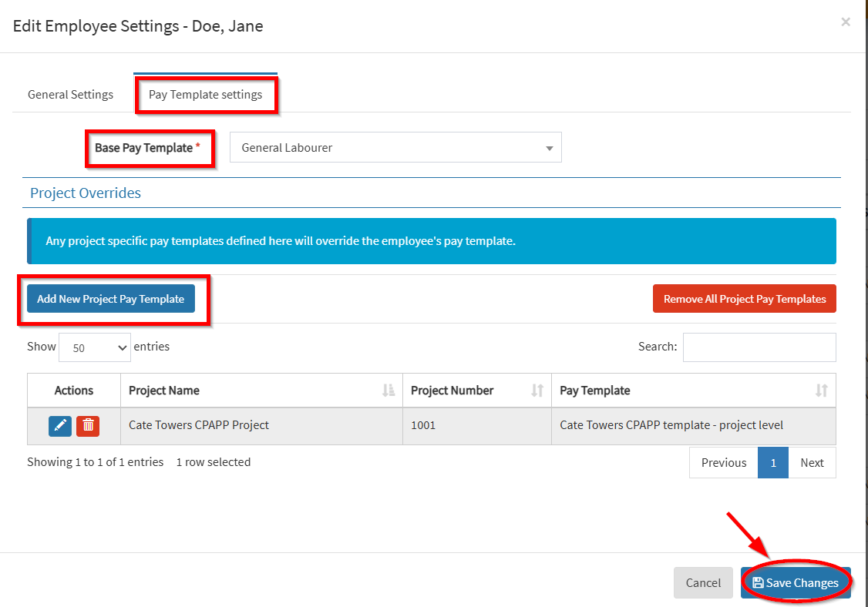Go to the Previous page
This screenshot has height=607, width=868.
(723, 463)
